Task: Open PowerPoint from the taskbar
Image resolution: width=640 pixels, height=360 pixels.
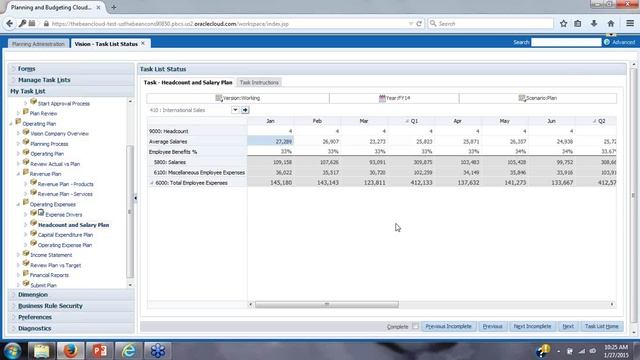Action: [100, 351]
